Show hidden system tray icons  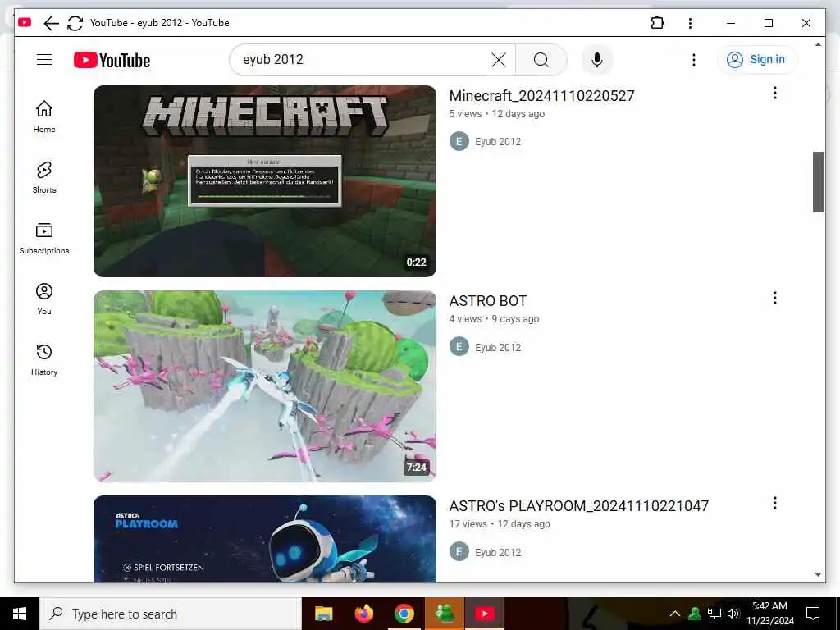click(675, 614)
